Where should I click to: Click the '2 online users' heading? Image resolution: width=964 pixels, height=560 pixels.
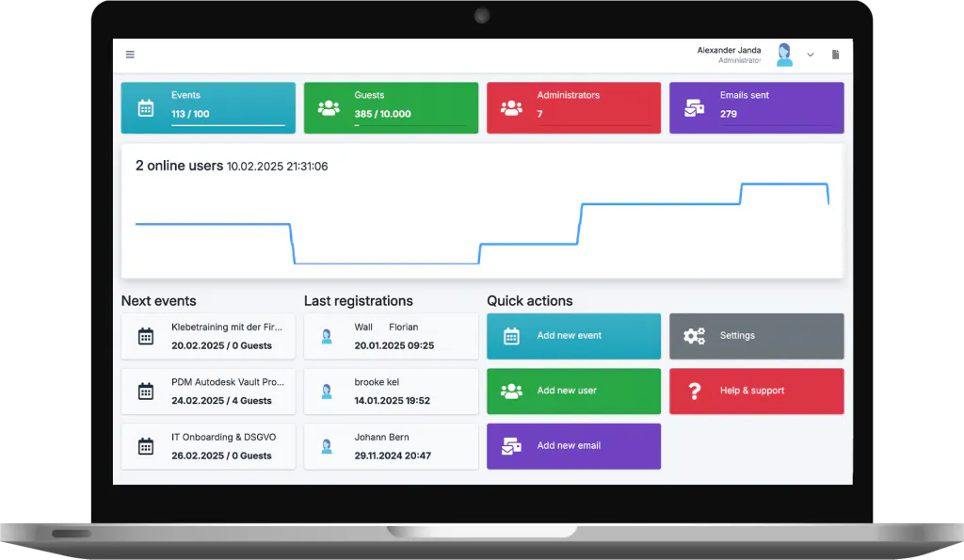(x=179, y=166)
